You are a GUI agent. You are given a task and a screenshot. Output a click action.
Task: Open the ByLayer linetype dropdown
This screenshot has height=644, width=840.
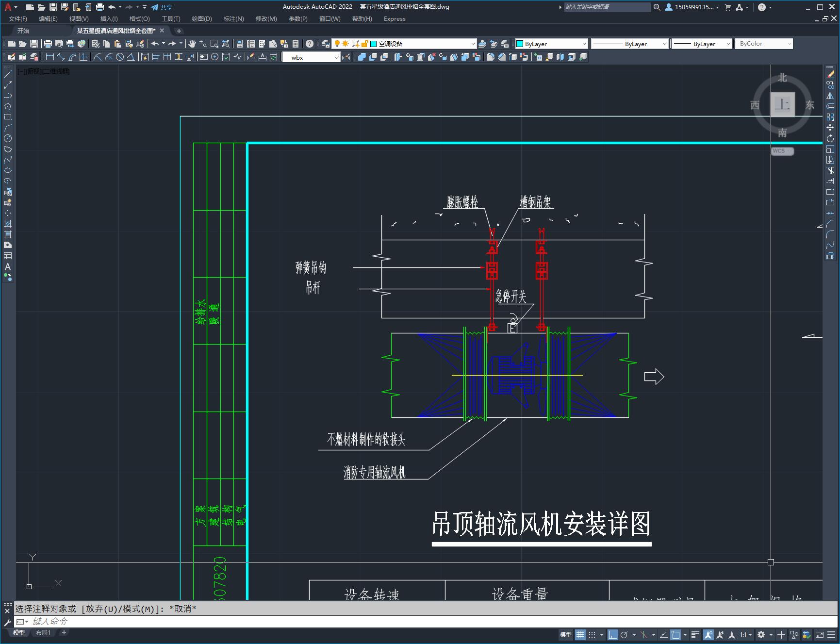click(664, 44)
